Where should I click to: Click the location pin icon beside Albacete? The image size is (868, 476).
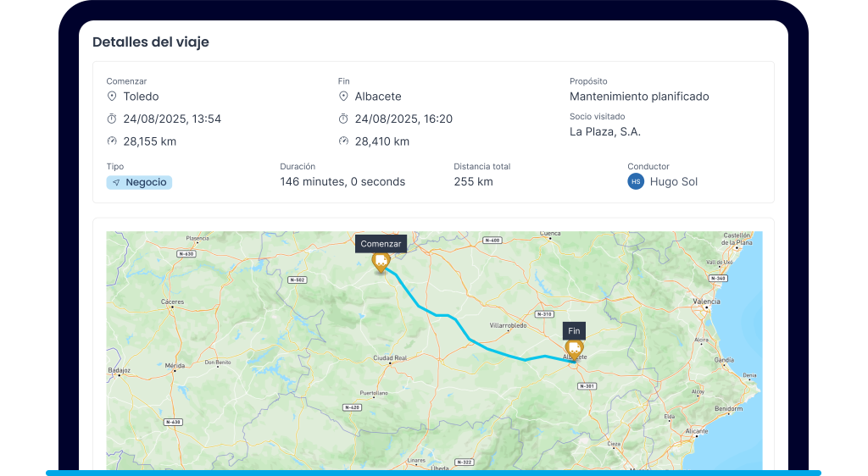[x=343, y=97]
